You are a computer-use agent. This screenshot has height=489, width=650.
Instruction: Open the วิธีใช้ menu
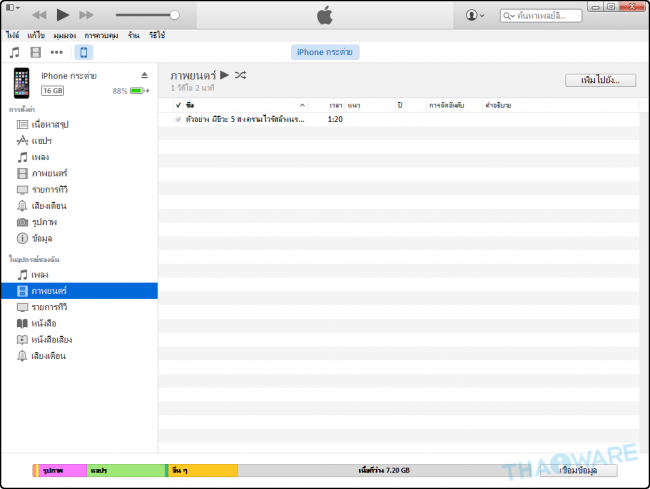point(157,35)
